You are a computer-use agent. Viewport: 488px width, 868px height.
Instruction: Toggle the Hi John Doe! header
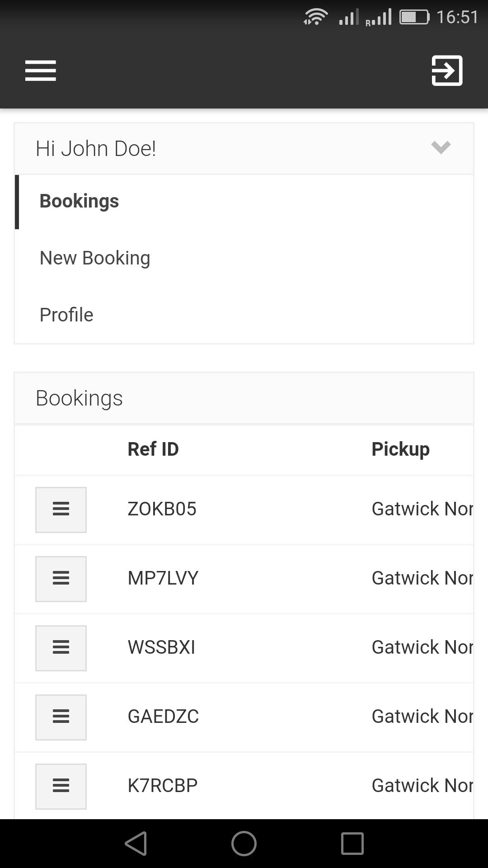[x=244, y=149]
